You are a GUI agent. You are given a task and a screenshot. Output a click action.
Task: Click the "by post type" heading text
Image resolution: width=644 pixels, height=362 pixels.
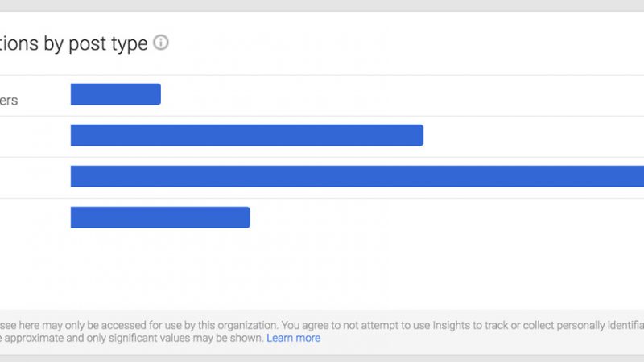[x=95, y=44]
